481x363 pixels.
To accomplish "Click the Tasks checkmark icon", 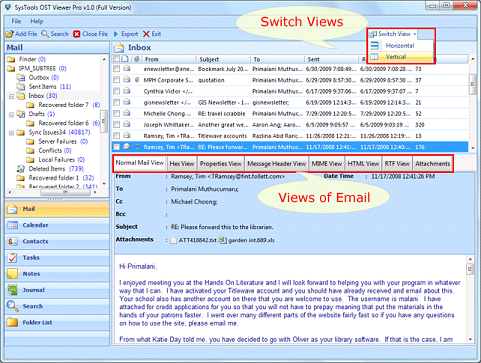I will [12, 257].
